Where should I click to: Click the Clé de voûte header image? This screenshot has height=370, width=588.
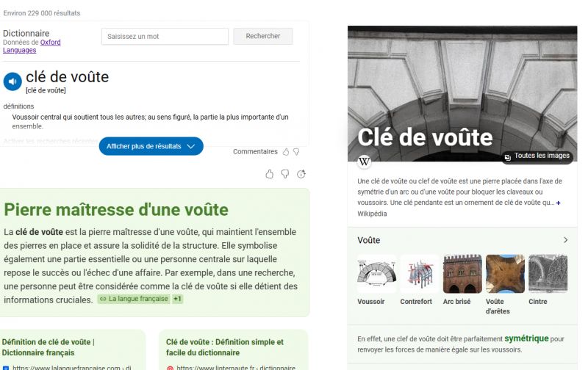[x=462, y=94]
